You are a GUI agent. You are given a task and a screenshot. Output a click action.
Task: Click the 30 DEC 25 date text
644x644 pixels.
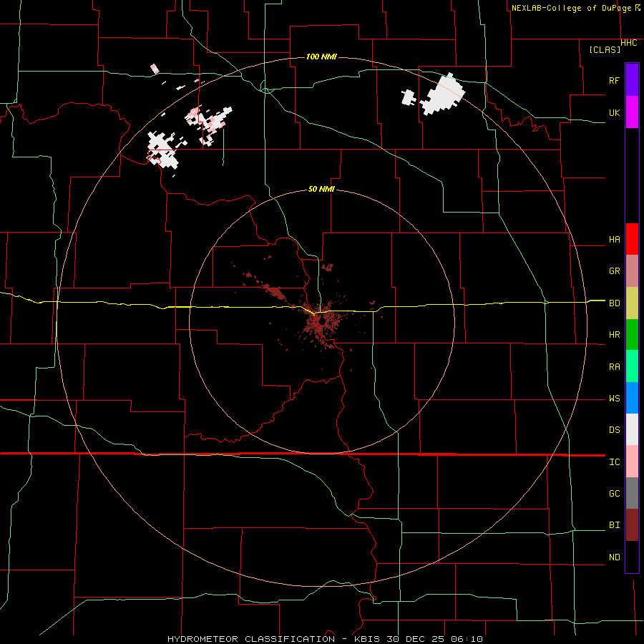[416, 639]
